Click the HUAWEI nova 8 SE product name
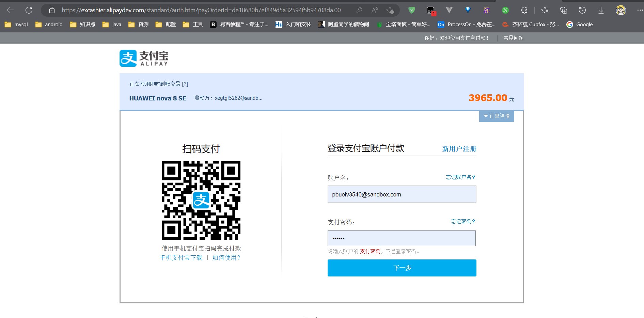This screenshot has height=318, width=644. point(158,98)
